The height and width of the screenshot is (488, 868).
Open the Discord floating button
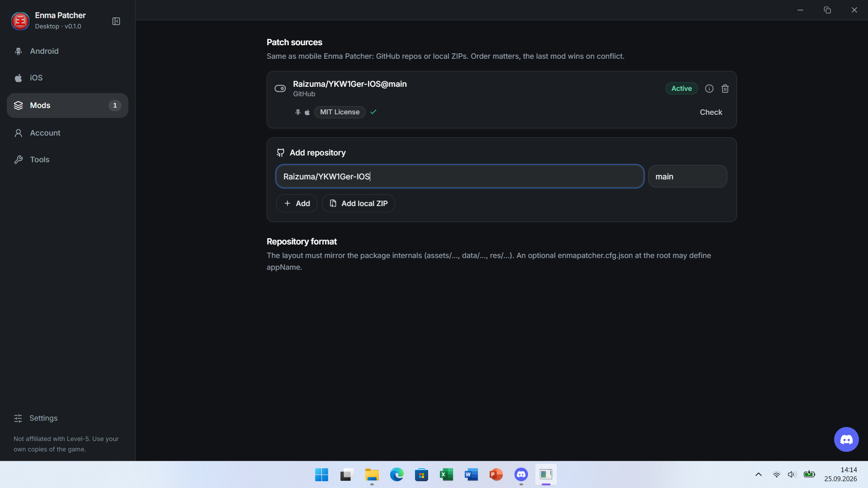846,439
